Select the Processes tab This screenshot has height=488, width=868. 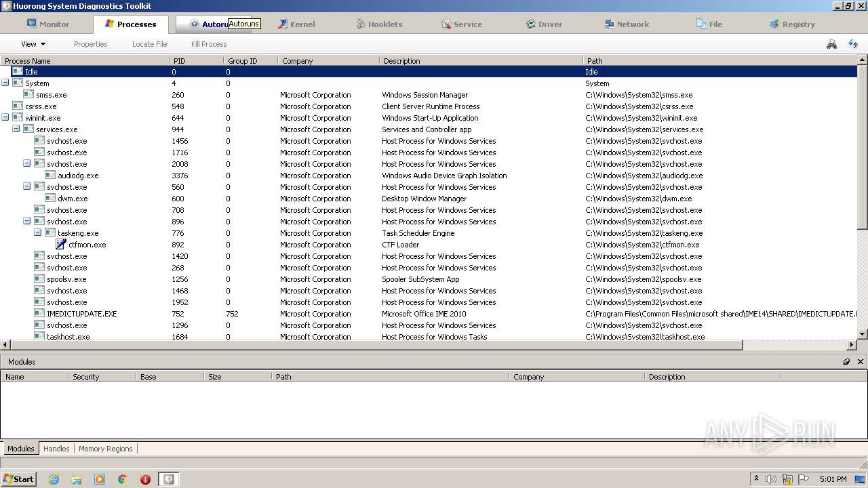[x=130, y=24]
